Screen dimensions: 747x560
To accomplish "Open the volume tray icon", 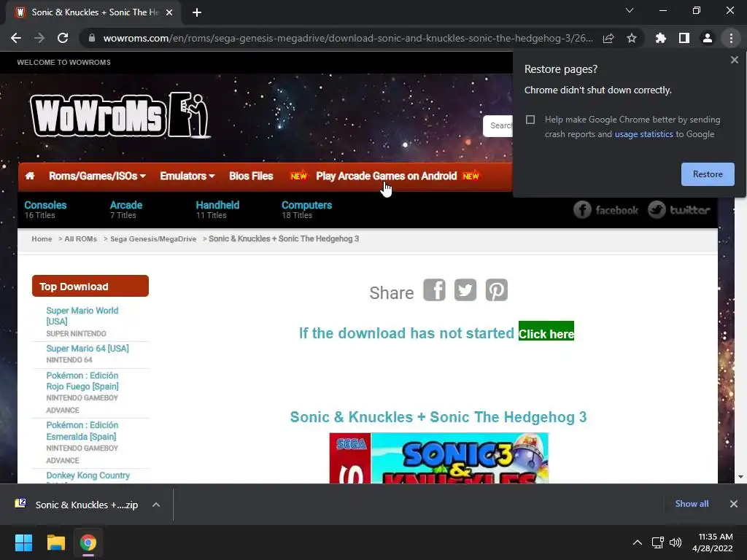I will 676,542.
